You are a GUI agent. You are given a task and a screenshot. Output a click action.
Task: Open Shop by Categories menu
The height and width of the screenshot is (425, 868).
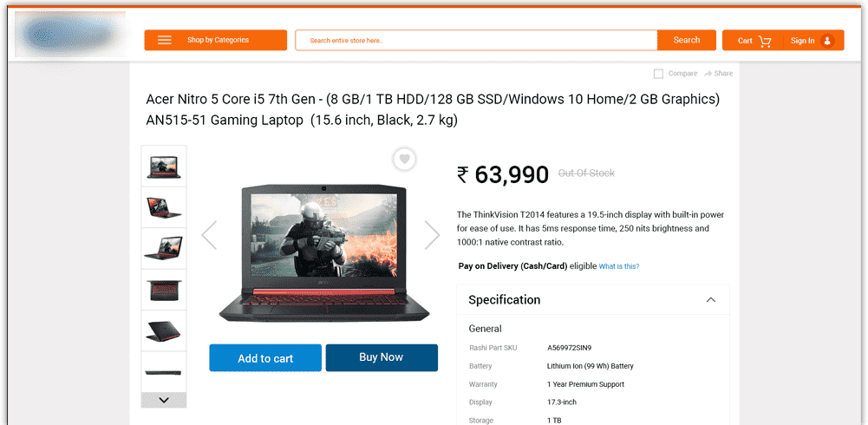pos(218,40)
